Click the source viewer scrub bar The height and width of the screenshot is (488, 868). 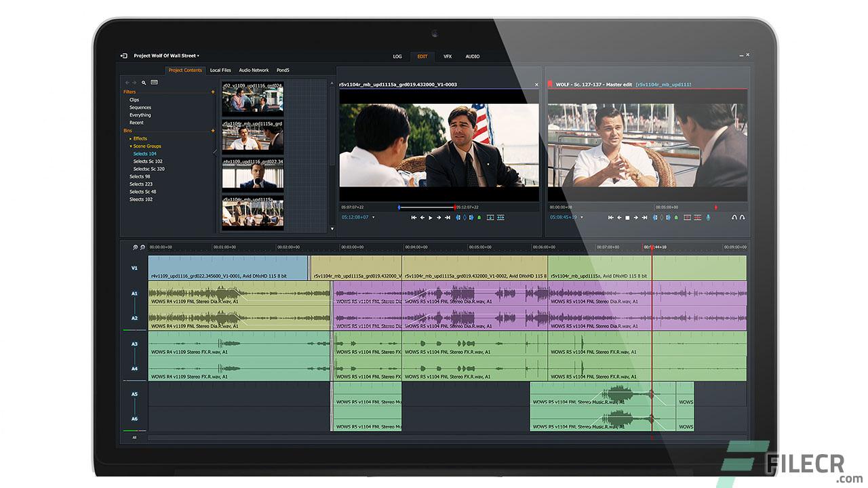tap(439, 207)
